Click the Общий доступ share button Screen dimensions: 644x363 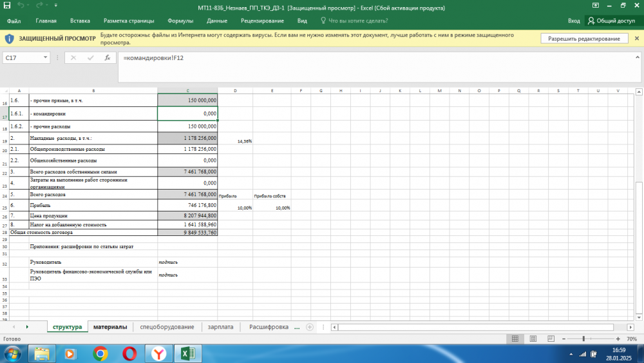[x=611, y=21]
